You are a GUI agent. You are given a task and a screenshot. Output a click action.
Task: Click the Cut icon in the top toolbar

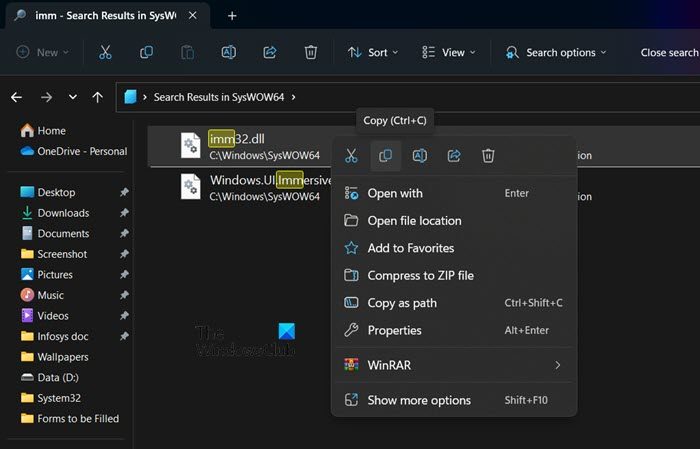(105, 52)
